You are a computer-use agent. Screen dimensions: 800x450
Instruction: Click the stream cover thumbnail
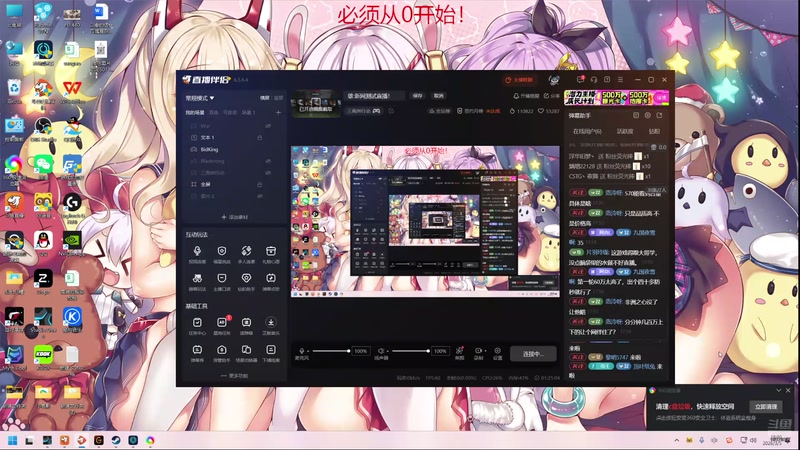[316, 104]
